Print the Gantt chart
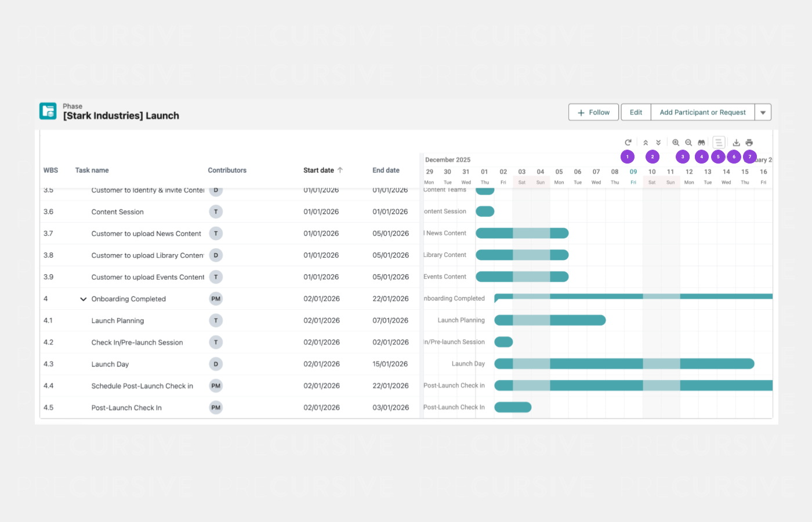Image resolution: width=812 pixels, height=522 pixels. coord(749,143)
